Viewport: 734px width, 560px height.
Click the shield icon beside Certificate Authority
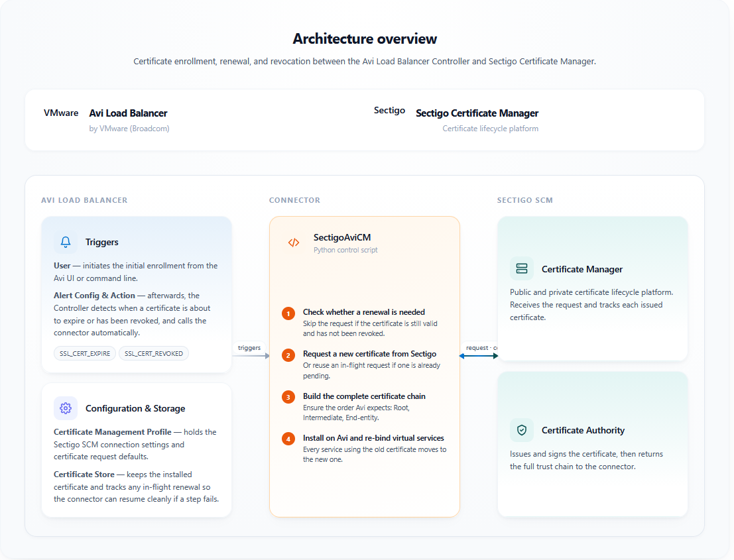[521, 430]
